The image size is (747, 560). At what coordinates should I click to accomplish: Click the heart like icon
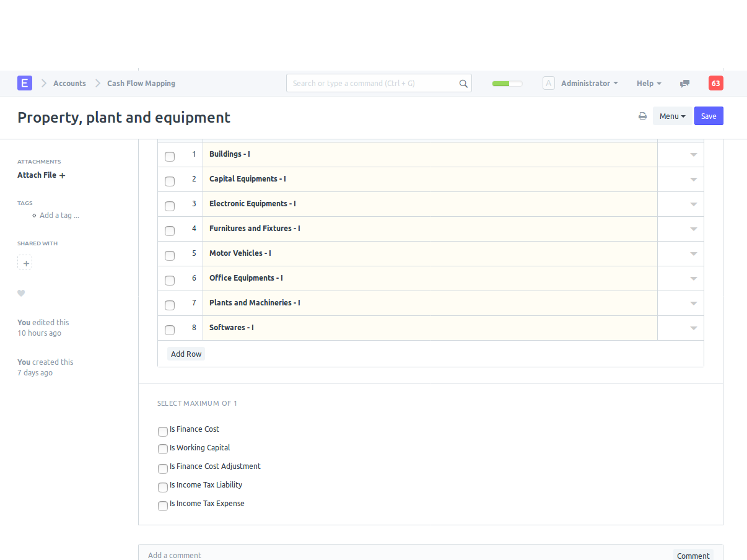(21, 293)
